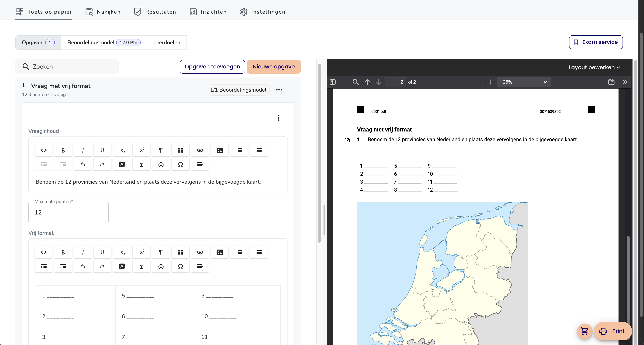Open text alignment in Vraaginhoud editor
The width and height of the screenshot is (644, 345).
[200, 164]
